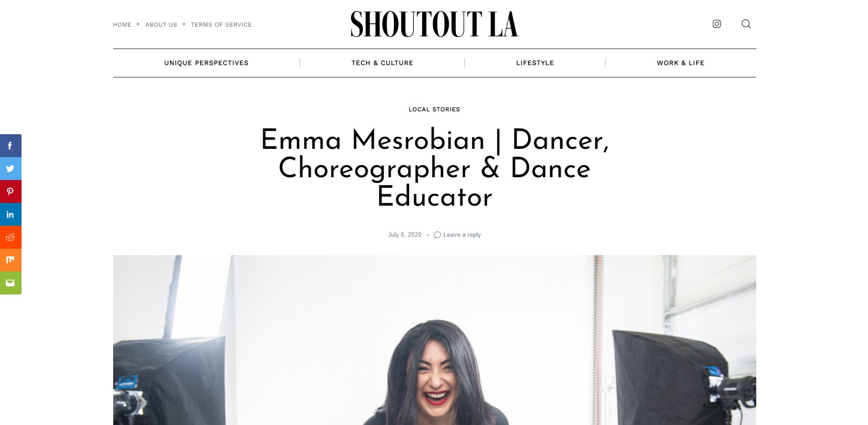The width and height of the screenshot is (868, 425).
Task: Open the search magnifier icon
Action: click(746, 24)
